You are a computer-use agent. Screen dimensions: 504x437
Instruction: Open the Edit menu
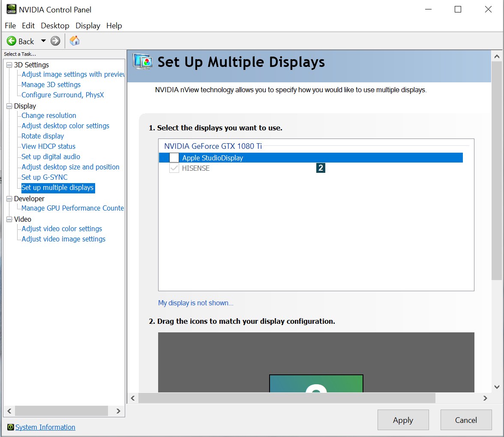click(x=28, y=26)
